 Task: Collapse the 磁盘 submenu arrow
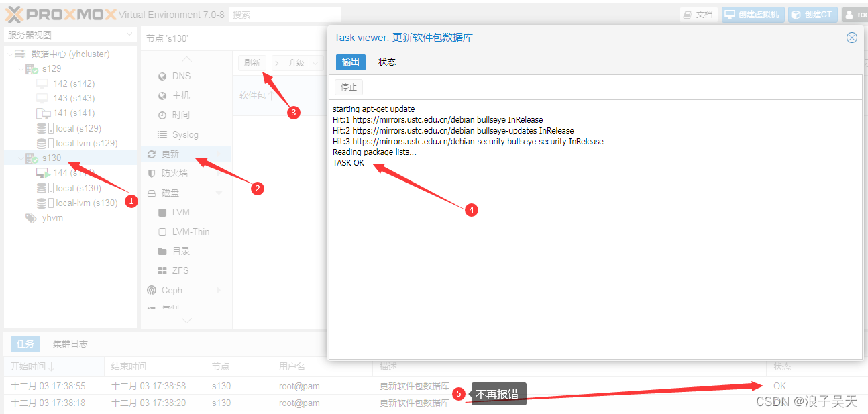[x=219, y=193]
